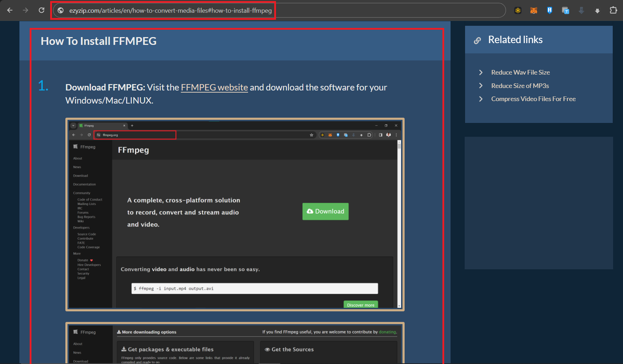Open the Ronin Wallet extension
623x364 pixels.
click(x=549, y=10)
